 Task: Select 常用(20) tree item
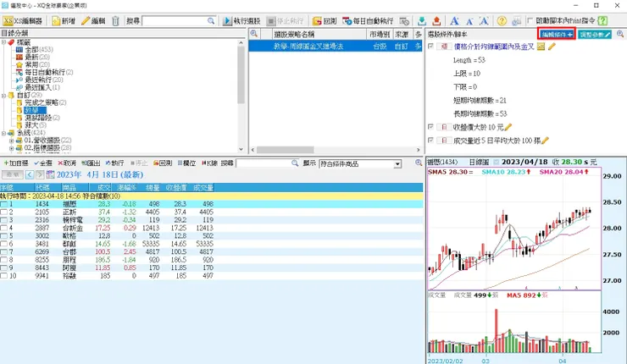coord(37,64)
